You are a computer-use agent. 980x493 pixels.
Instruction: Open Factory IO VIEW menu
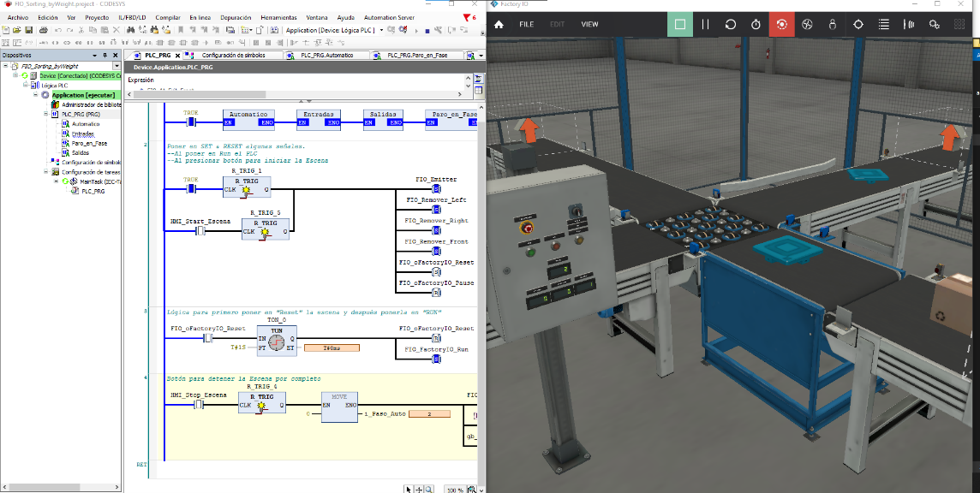589,24
